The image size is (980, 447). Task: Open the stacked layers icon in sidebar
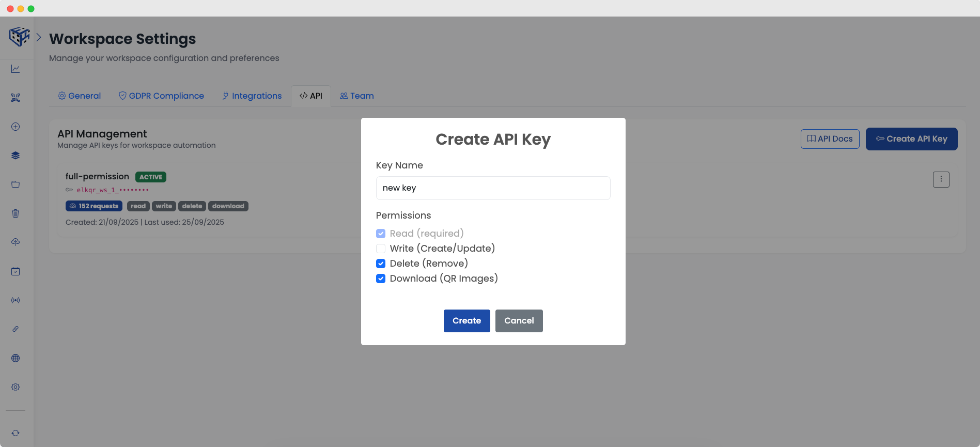pos(15,156)
